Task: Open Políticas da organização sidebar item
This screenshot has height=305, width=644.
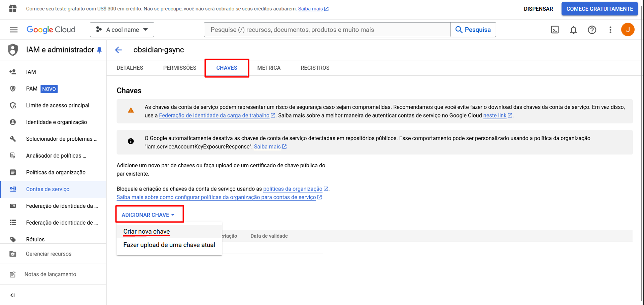Action: click(53, 172)
